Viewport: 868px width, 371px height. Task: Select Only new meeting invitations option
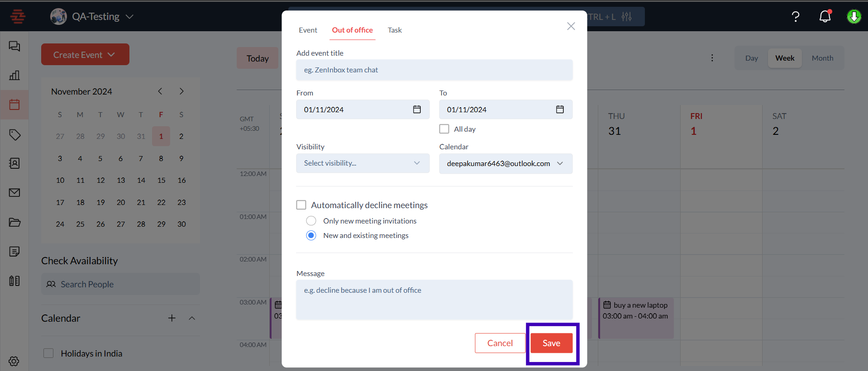[x=311, y=221]
